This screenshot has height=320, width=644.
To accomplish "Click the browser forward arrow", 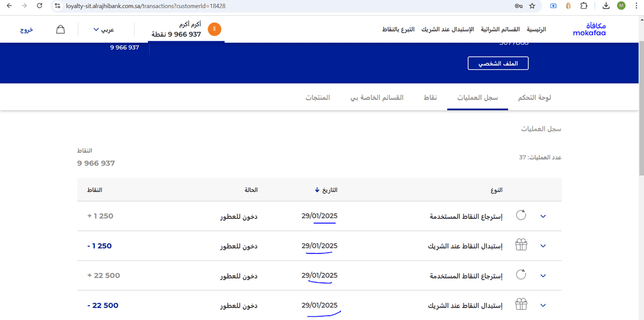I will (25, 6).
